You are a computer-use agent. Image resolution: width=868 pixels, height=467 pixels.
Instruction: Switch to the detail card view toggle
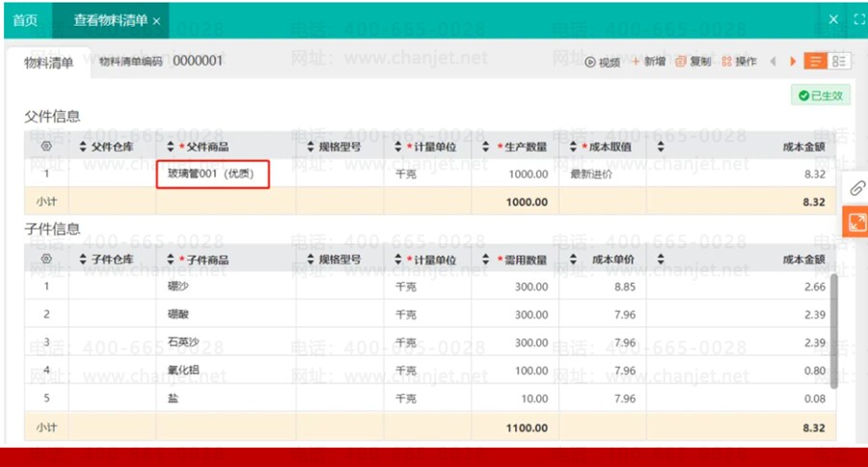coord(839,62)
